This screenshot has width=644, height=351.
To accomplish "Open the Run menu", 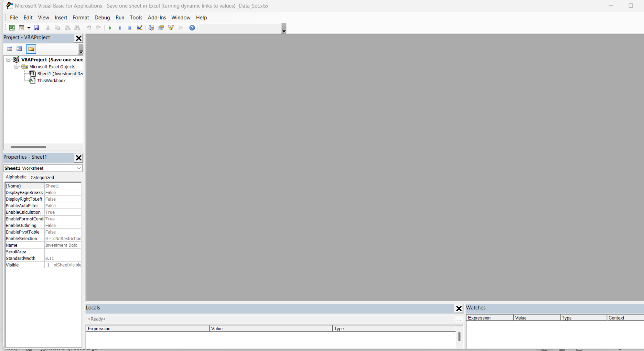I will pos(120,18).
